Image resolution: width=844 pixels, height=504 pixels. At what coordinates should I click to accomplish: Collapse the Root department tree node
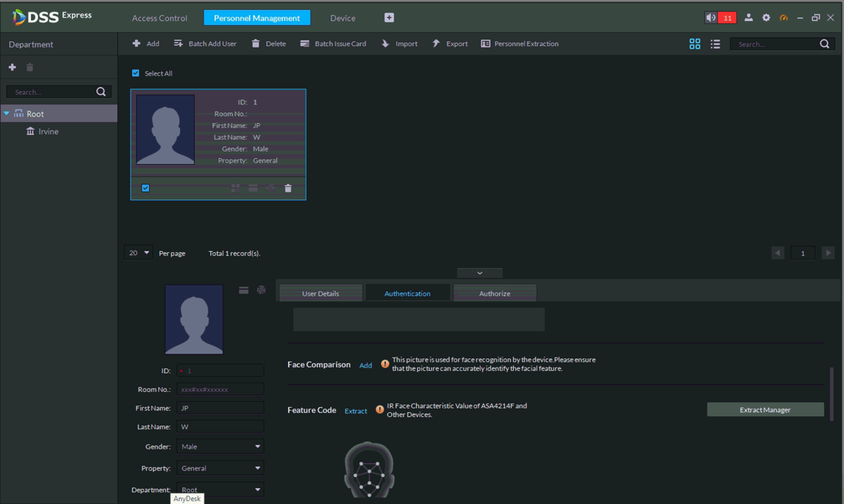click(7, 113)
